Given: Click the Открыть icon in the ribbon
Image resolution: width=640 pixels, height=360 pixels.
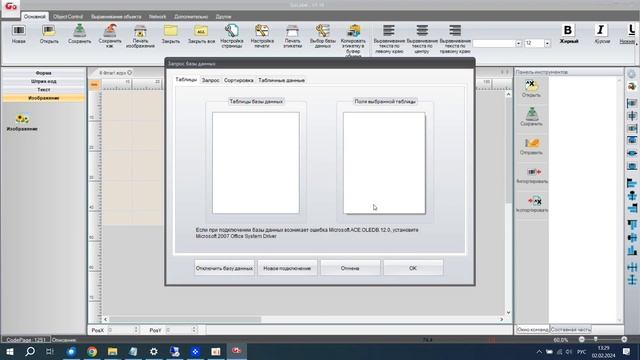Looking at the screenshot, I should click(x=49, y=31).
